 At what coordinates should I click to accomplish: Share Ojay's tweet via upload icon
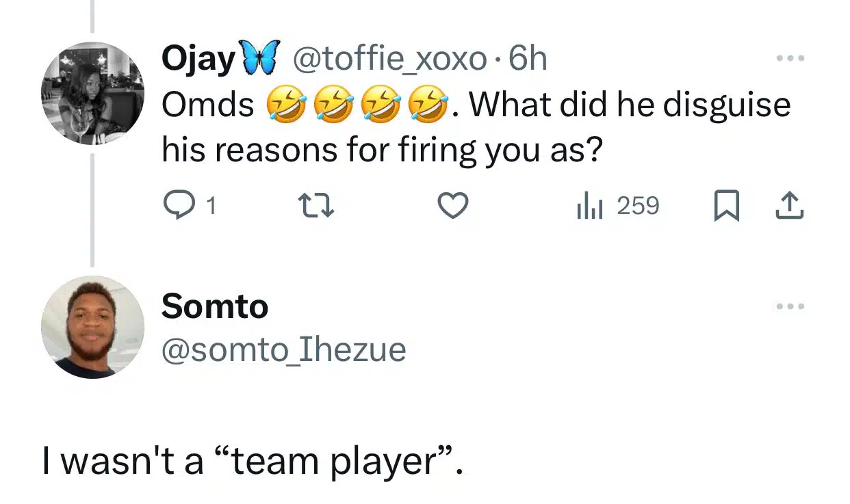(790, 205)
